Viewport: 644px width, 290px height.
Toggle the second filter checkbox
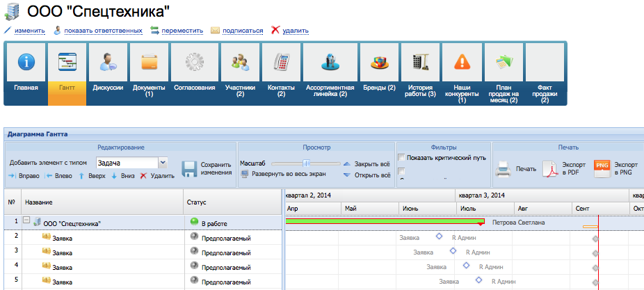tap(401, 171)
